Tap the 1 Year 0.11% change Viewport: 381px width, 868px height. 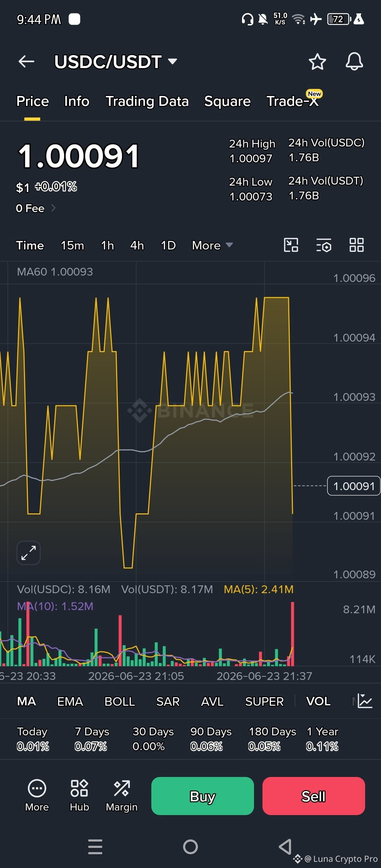[x=322, y=739]
